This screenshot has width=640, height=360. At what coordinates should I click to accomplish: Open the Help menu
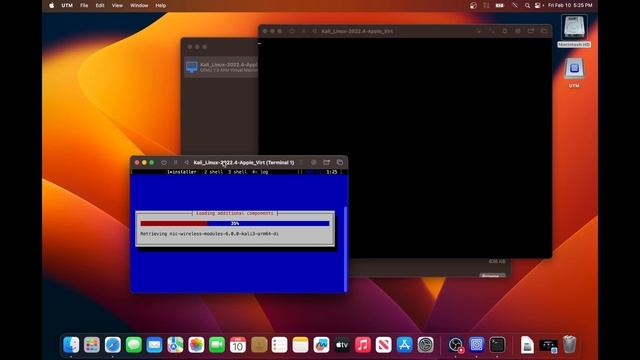pyautogui.click(x=161, y=5)
